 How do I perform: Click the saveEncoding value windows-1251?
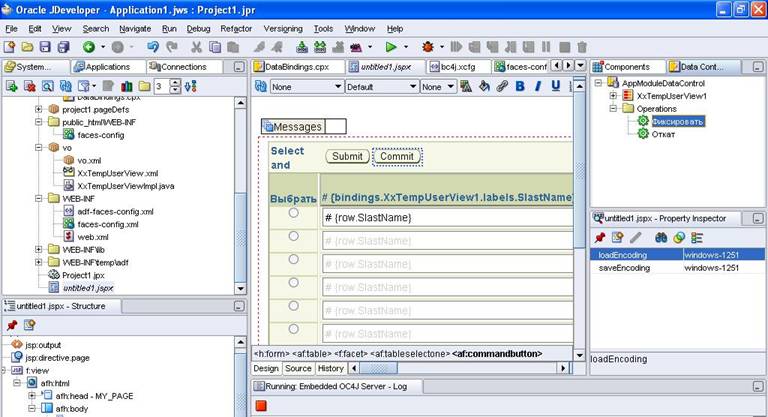[711, 268]
